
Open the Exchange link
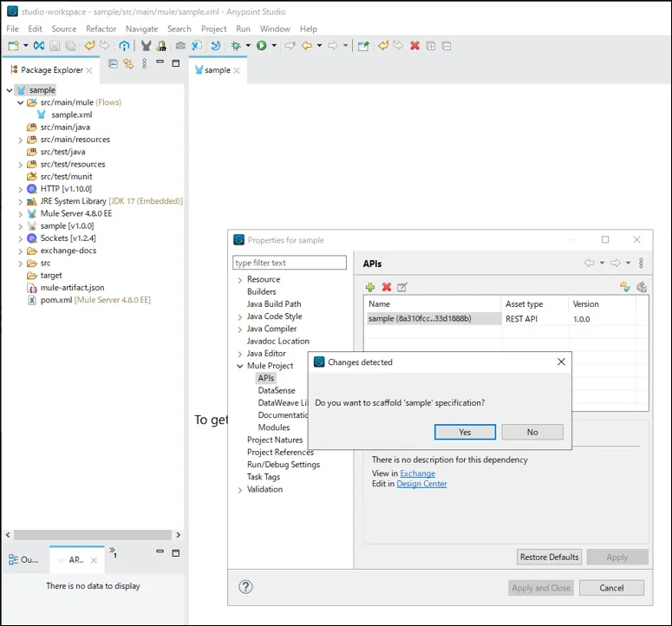pos(417,473)
